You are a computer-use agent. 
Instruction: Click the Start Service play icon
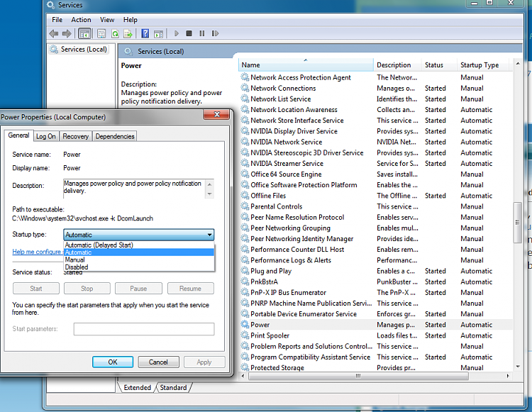click(177, 33)
